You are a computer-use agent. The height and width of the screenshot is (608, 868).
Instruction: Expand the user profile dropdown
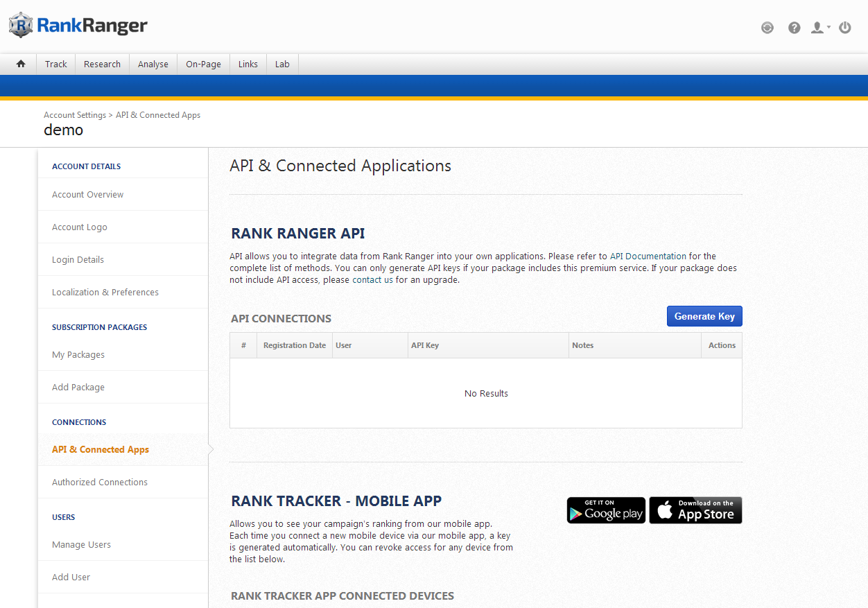tap(820, 28)
